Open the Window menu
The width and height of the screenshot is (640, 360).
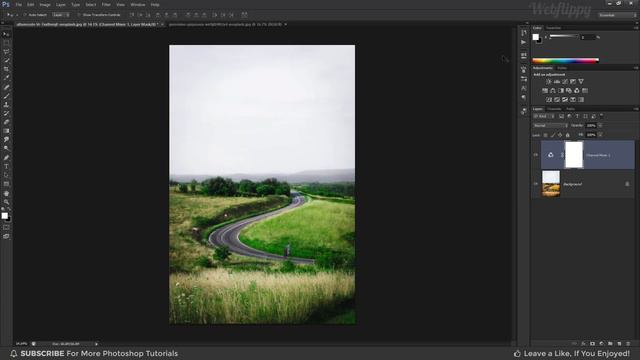pos(138,5)
